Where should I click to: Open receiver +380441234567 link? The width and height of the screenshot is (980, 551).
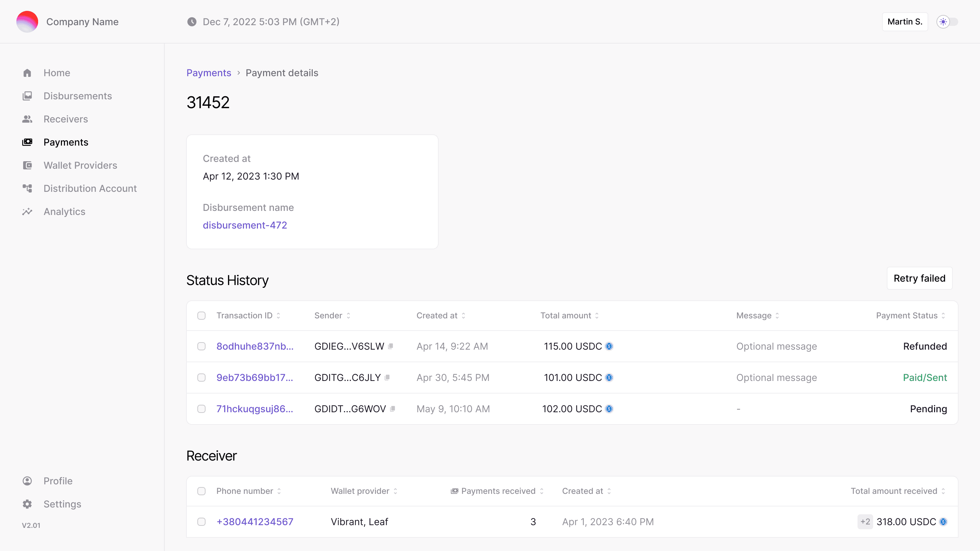point(255,522)
